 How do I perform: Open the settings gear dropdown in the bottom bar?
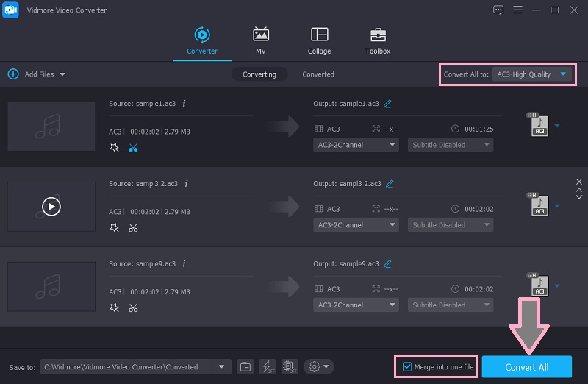[x=320, y=366]
